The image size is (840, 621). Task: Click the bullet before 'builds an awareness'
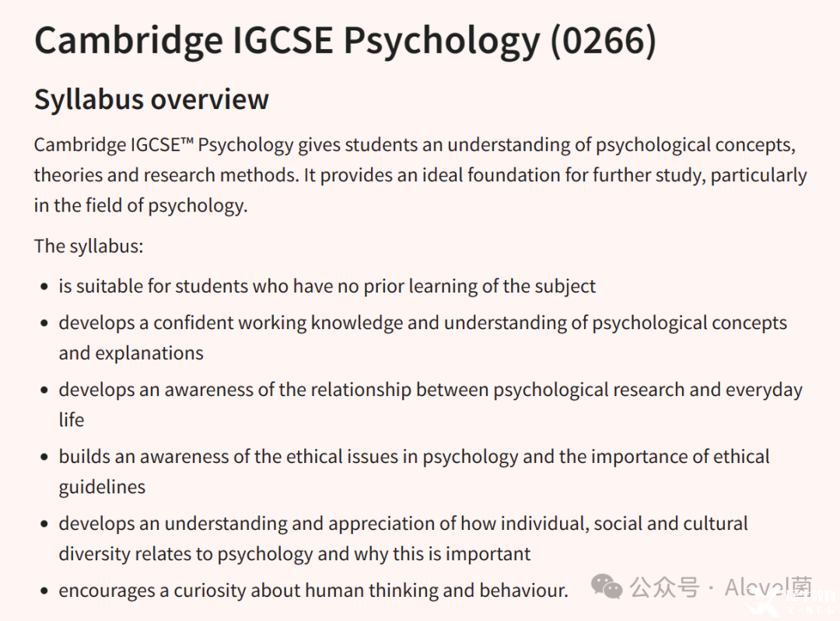44,457
